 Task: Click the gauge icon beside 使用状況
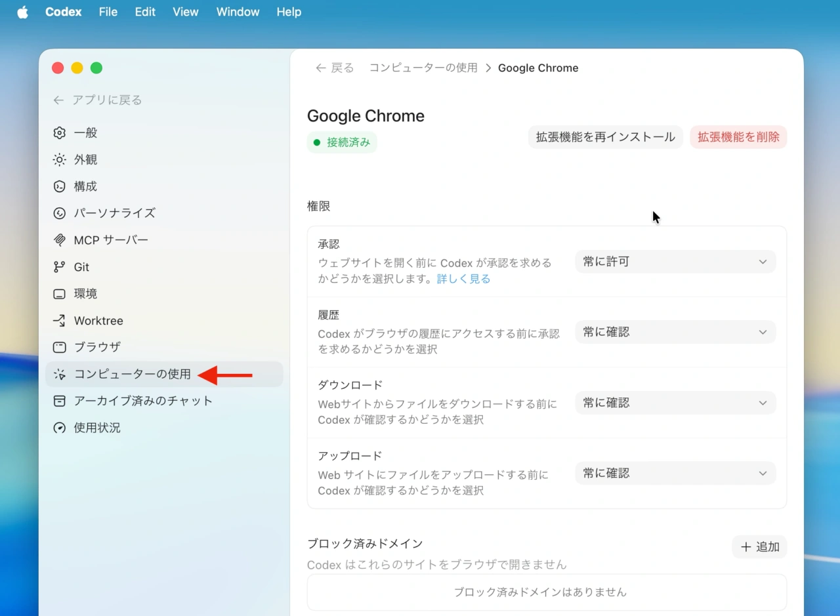[59, 428]
